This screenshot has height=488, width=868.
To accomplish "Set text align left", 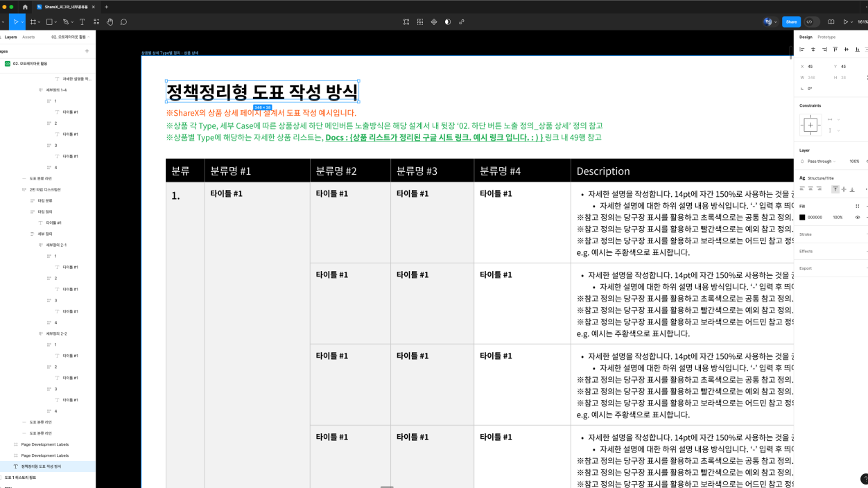I will [x=802, y=189].
